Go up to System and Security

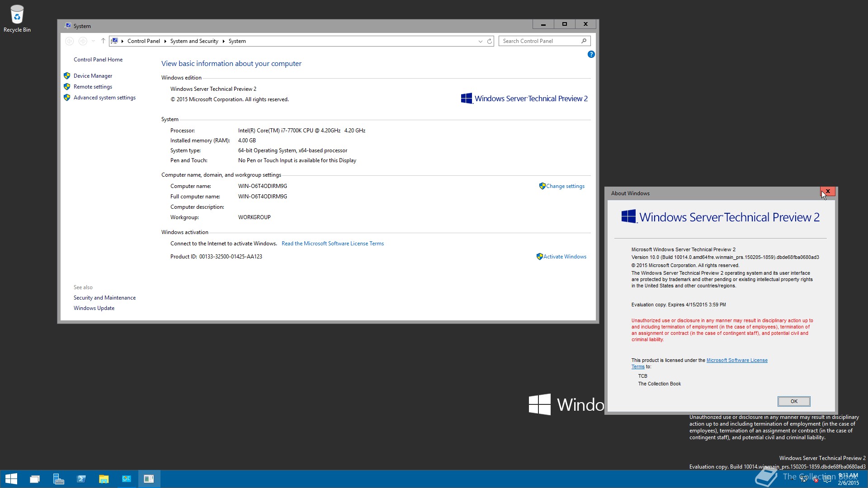coord(103,41)
